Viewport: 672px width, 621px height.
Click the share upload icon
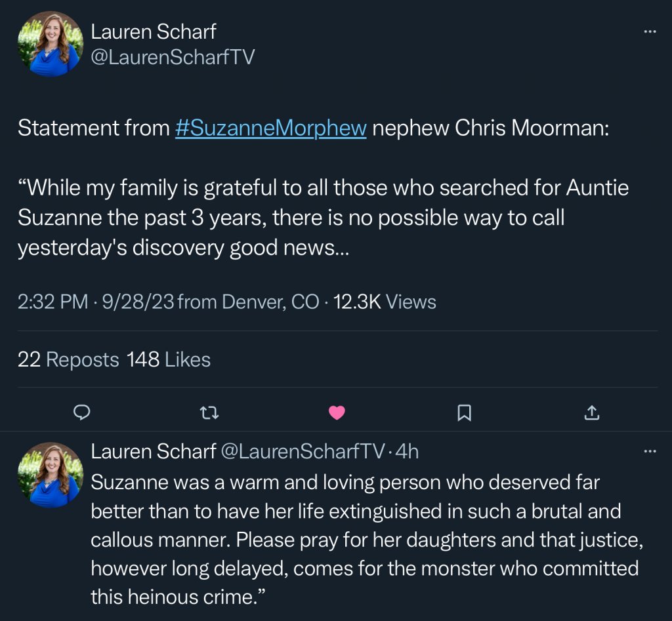591,412
